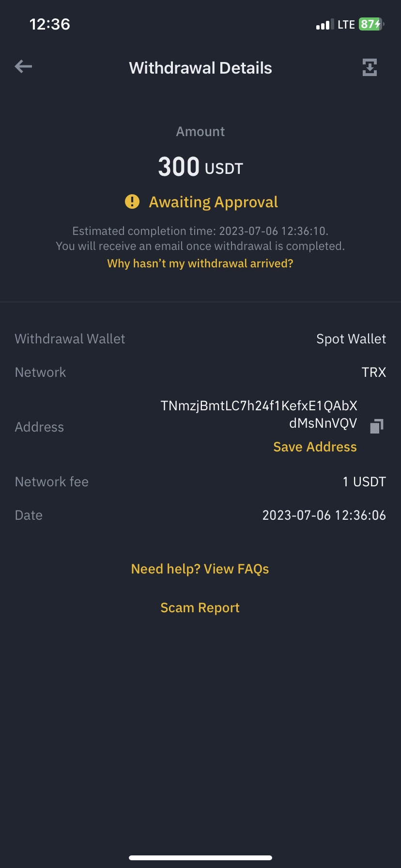
Task: Tap the withdrawal date 2023-07-06 12:36:06
Action: 324,515
